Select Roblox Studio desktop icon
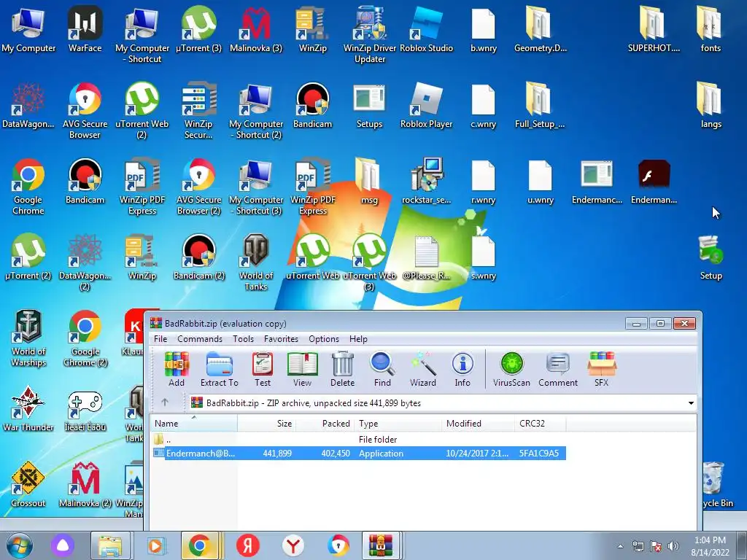 click(x=426, y=29)
